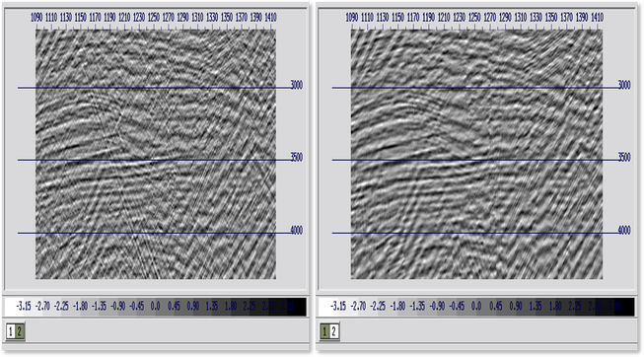Click the 3000 horizontal timing line, left panel

point(154,88)
